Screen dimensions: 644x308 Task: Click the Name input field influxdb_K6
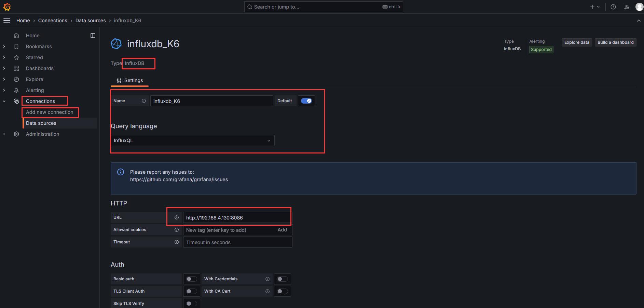212,101
